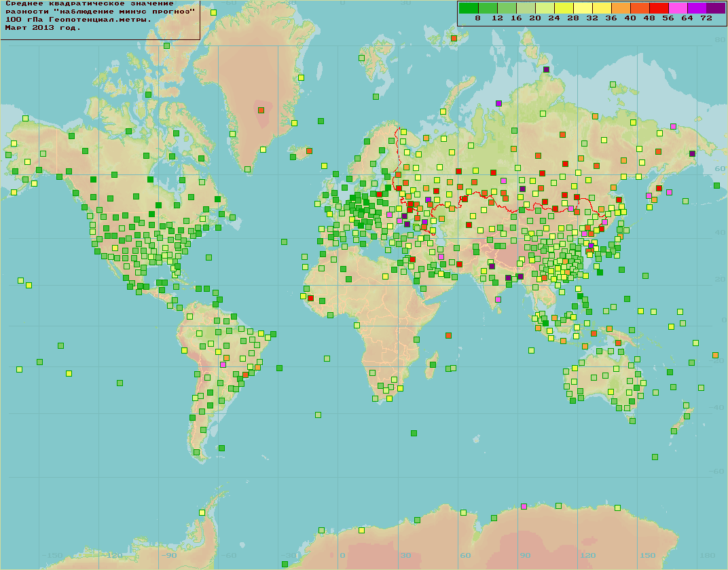Click the 120 longitude label on bottom axis

[x=588, y=555]
